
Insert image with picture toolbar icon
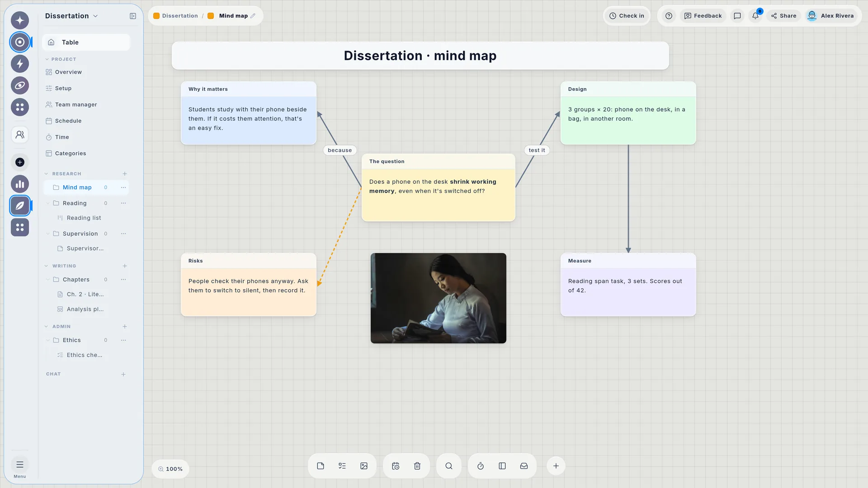[364, 466]
